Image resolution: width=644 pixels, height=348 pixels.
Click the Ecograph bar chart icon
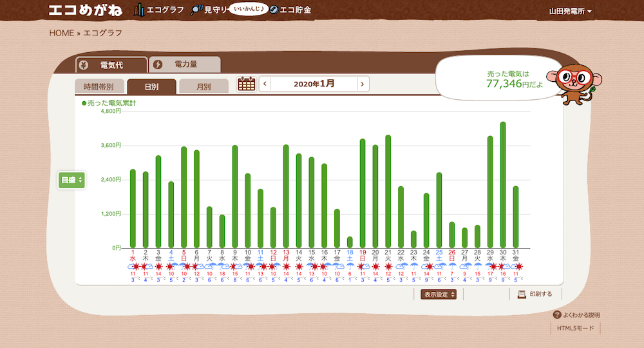[x=139, y=10]
